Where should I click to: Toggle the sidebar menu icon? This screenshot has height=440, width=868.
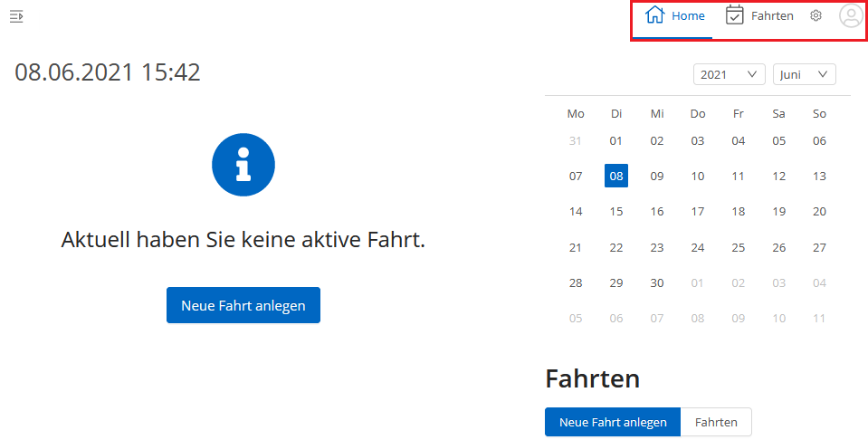coord(16,16)
